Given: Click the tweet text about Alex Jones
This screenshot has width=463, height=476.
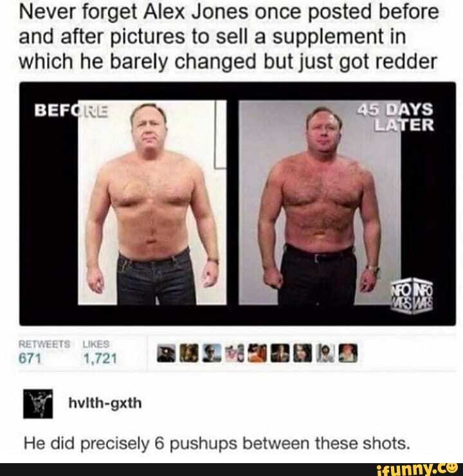Looking at the screenshot, I should (229, 37).
